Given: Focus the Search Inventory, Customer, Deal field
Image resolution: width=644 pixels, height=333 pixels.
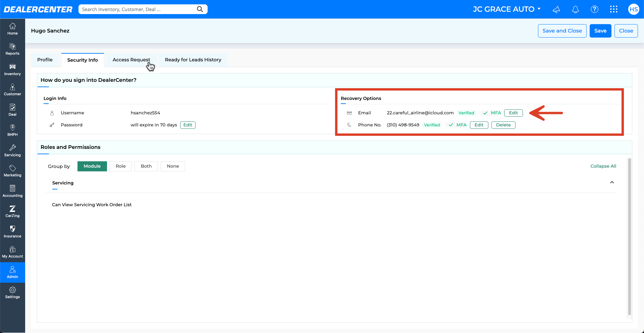Looking at the screenshot, I should (x=138, y=9).
